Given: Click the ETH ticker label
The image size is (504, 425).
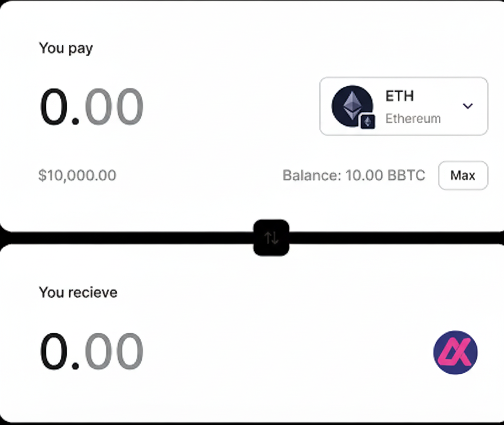Looking at the screenshot, I should (x=399, y=96).
